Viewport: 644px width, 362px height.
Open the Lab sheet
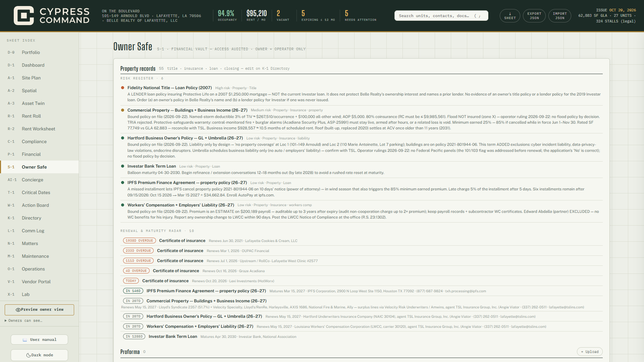40,295
